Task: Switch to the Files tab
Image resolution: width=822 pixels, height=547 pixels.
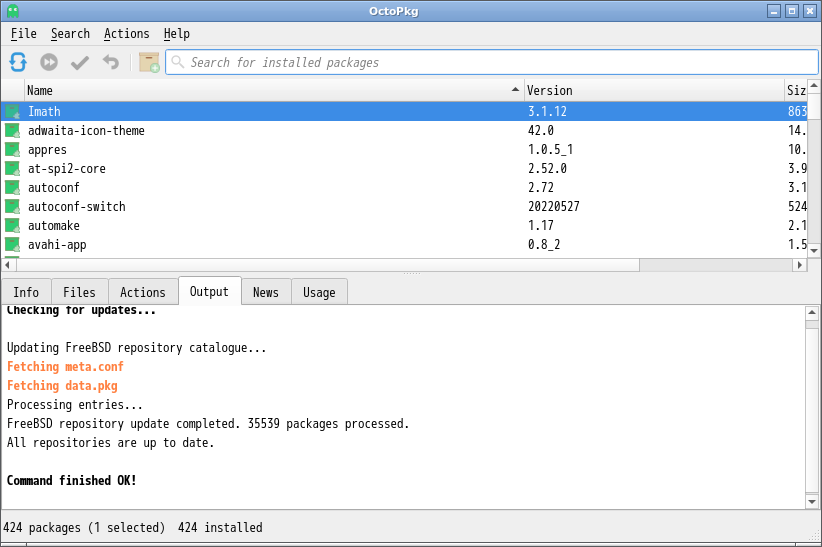Action: 79,292
